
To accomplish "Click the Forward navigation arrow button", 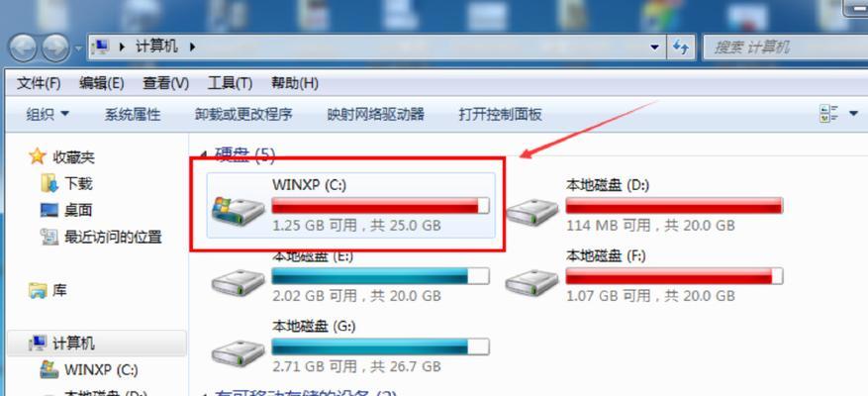I will point(55,48).
